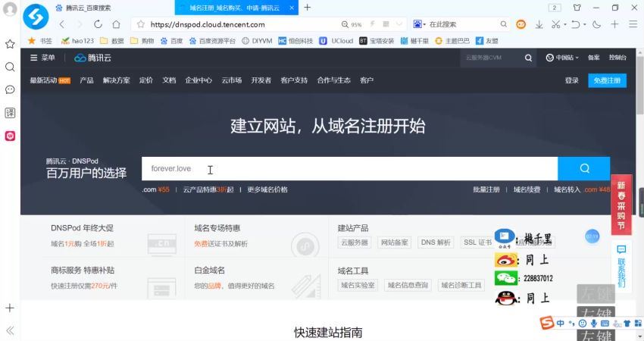This screenshot has width=644, height=341.
Task: Open the 菜单 hamburger menu
Action: (42, 58)
